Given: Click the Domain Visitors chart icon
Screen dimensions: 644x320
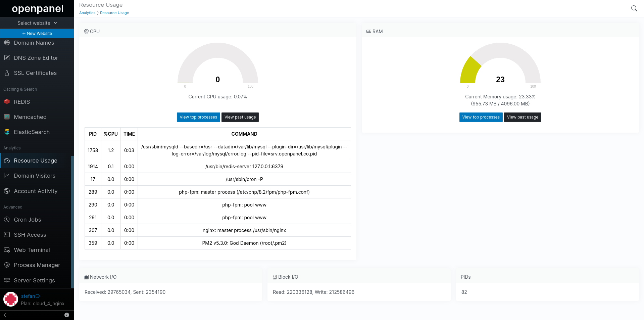Looking at the screenshot, I should click(7, 176).
